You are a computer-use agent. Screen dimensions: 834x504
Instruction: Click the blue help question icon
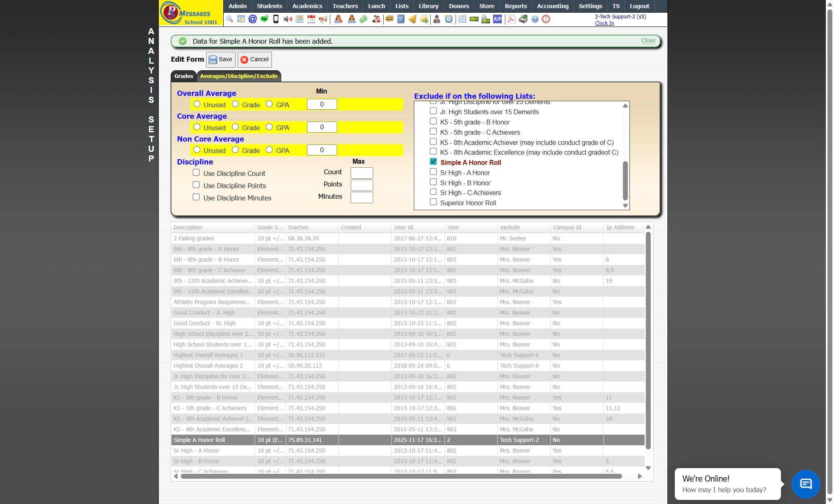[535, 19]
